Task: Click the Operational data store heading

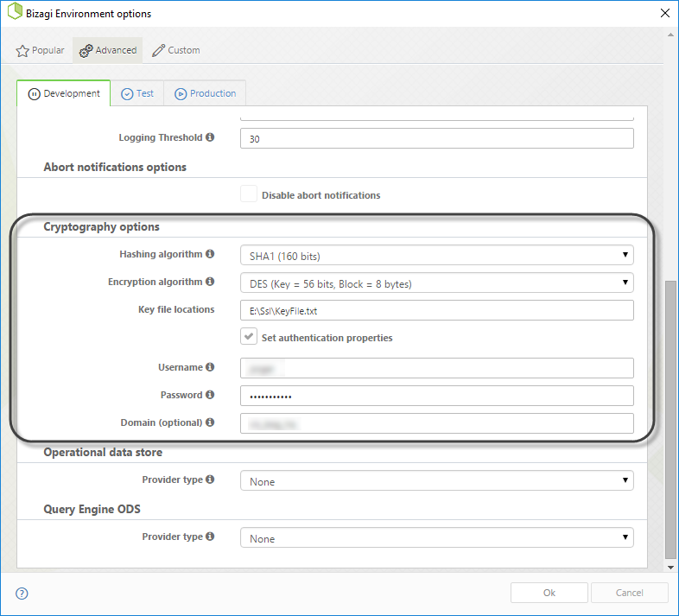Action: [103, 452]
